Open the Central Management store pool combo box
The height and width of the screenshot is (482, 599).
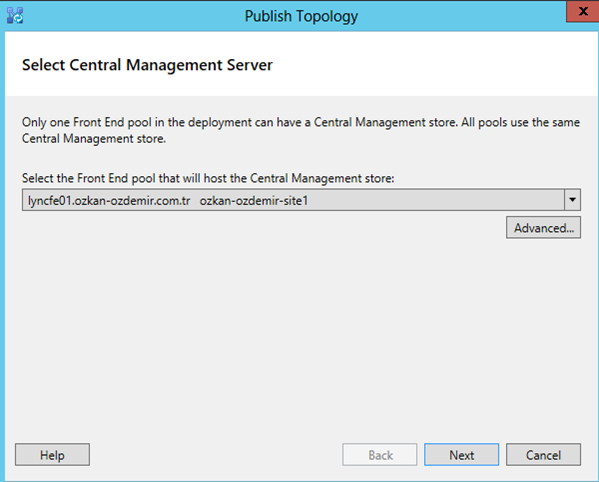(301, 200)
